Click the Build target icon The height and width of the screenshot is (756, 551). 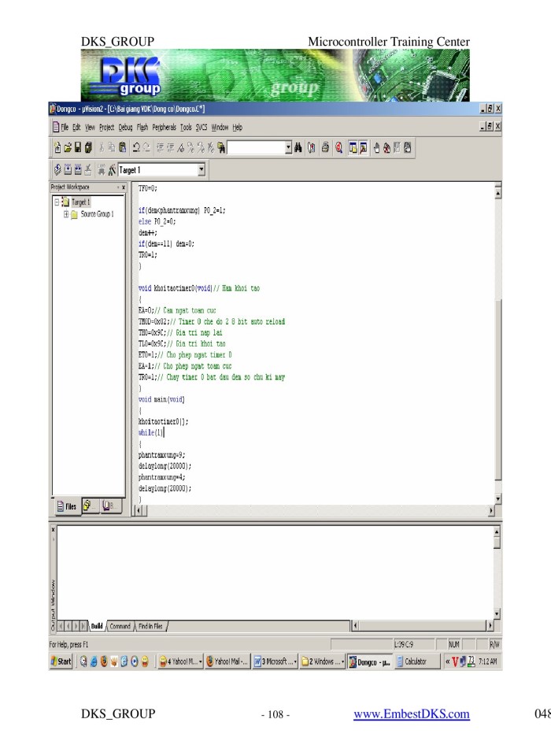(67, 169)
